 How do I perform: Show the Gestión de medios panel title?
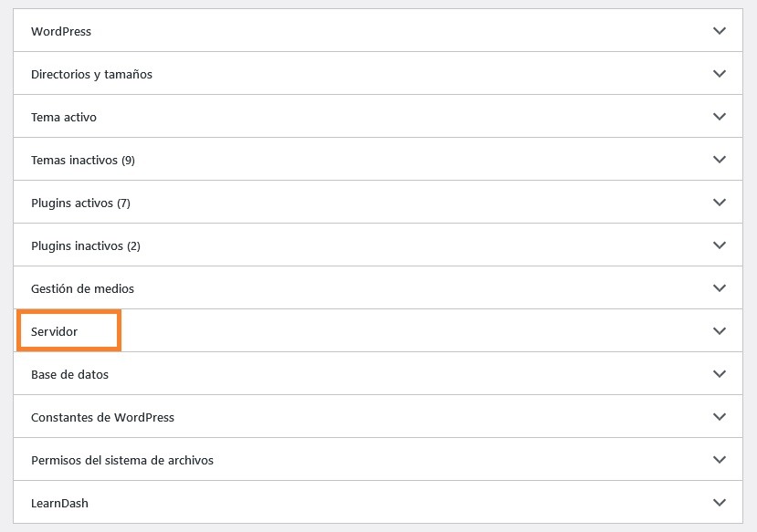pos(82,288)
